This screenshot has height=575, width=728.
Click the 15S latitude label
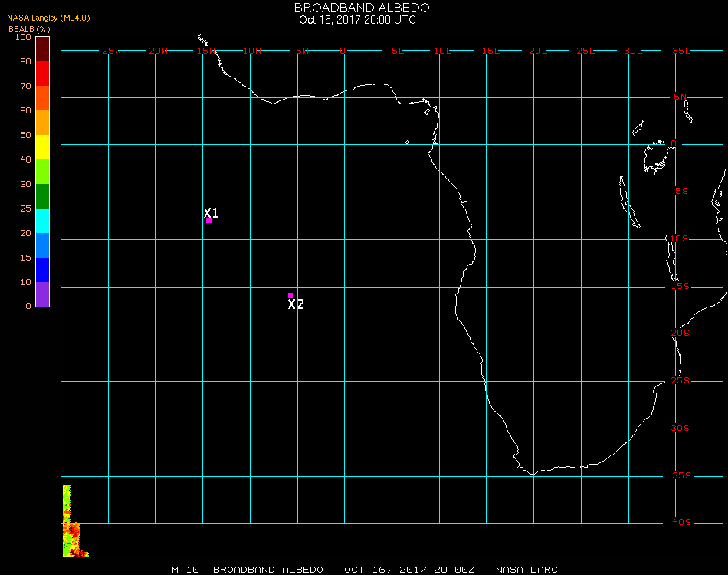tap(680, 286)
